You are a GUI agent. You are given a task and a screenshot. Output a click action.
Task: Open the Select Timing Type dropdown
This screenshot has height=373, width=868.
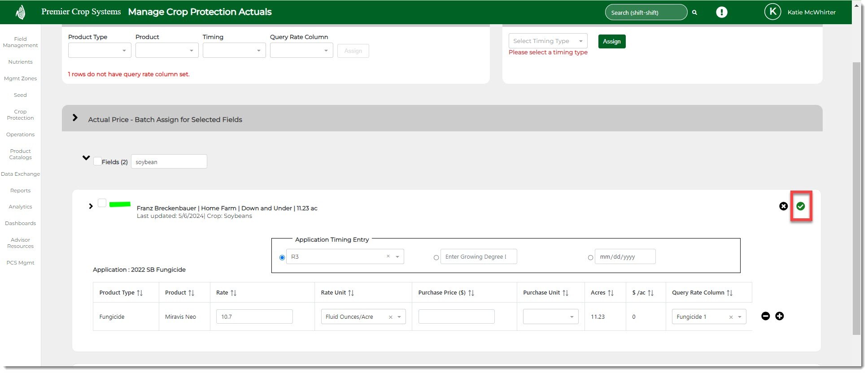pos(548,41)
